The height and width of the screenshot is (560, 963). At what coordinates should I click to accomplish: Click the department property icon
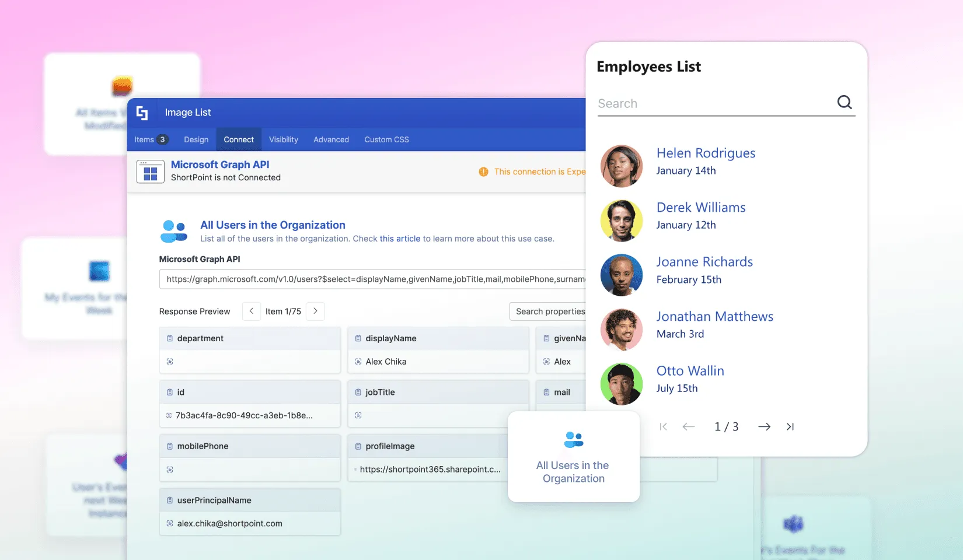(170, 338)
